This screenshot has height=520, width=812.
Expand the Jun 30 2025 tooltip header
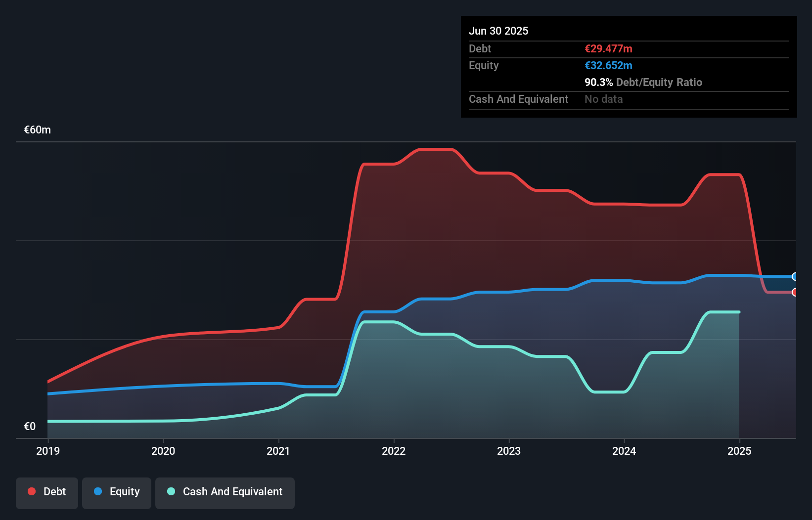[498, 31]
